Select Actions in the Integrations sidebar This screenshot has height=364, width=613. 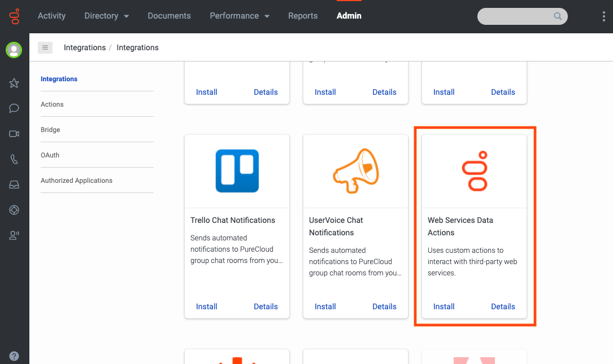(52, 104)
